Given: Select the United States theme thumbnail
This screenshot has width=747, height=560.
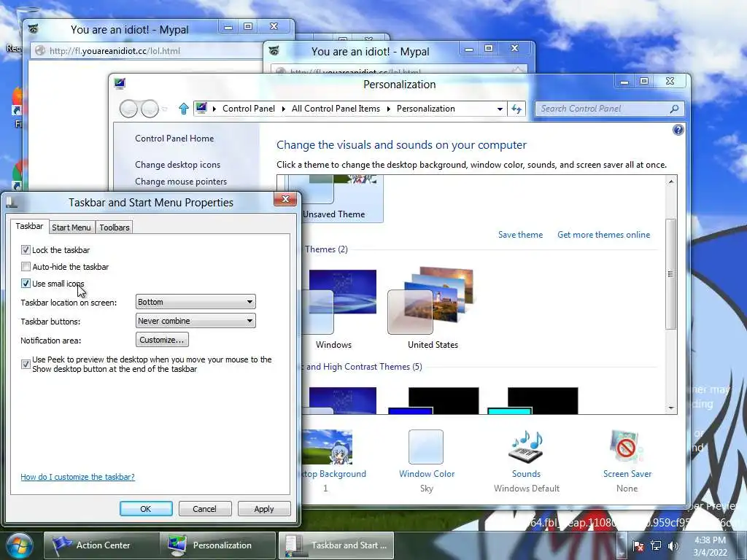Looking at the screenshot, I should tap(432, 301).
